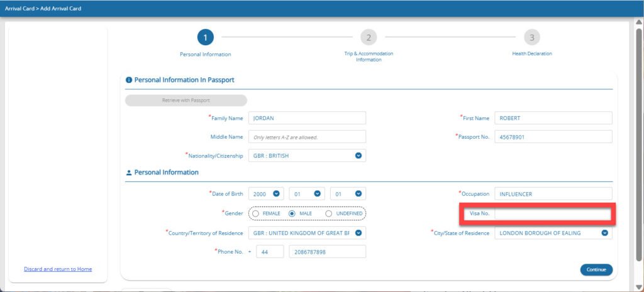Open the Nationality/Citizenship dropdown

(x=307, y=156)
